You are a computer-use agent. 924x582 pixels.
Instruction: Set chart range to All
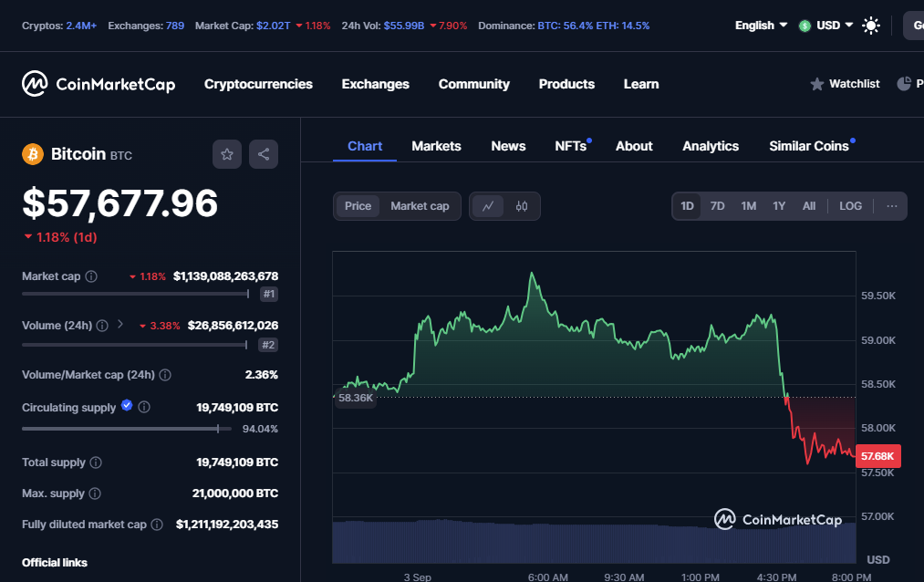pyautogui.click(x=809, y=206)
